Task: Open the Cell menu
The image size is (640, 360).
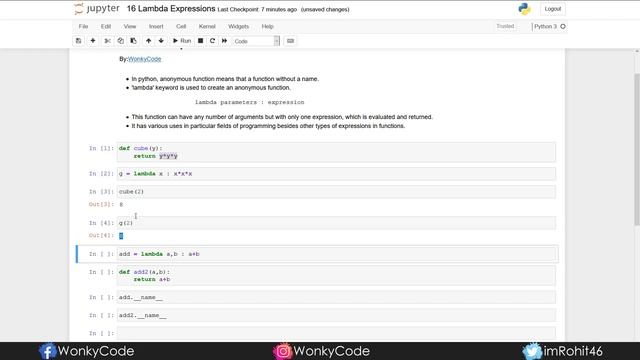Action: coord(181,26)
